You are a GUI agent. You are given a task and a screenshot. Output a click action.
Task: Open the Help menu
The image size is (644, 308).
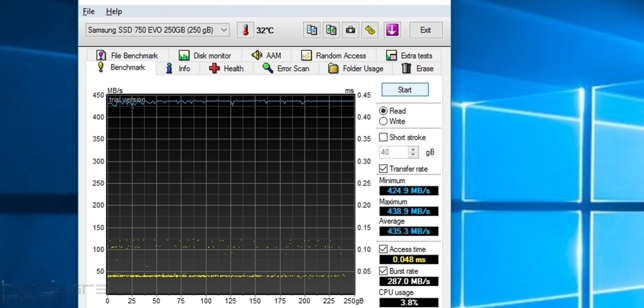[x=114, y=11]
